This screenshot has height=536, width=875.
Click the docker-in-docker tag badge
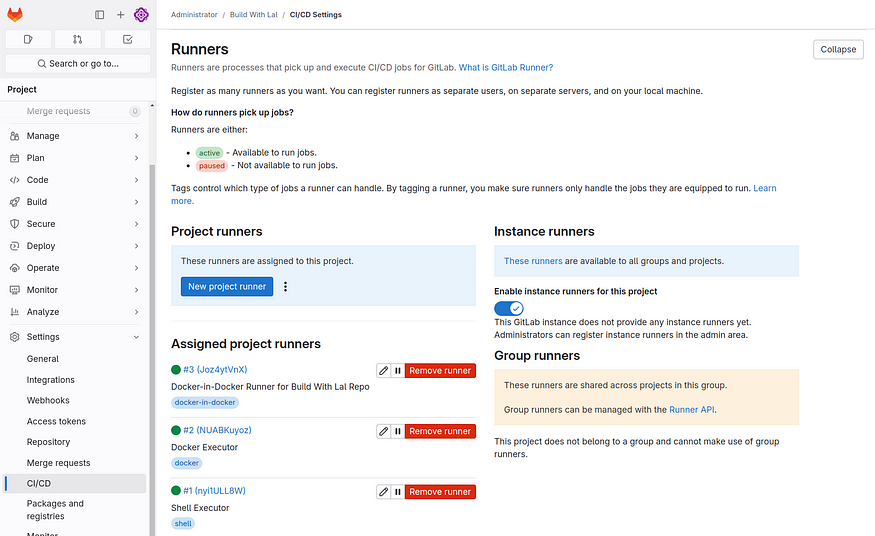(x=205, y=402)
